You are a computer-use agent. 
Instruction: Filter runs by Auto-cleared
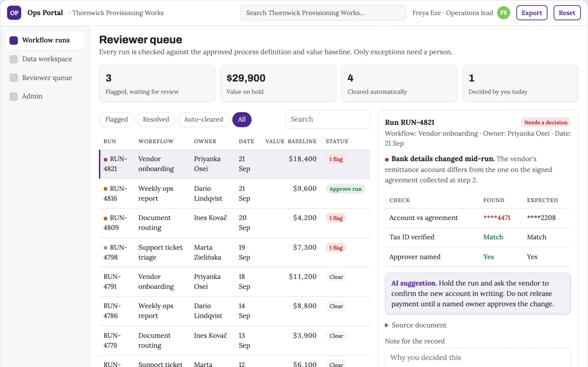click(x=204, y=119)
